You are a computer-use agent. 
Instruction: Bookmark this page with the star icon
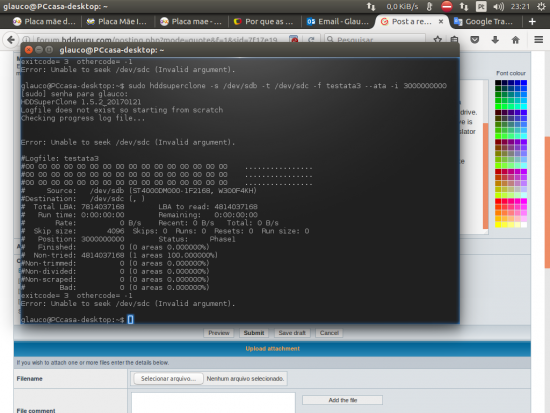coord(437,39)
